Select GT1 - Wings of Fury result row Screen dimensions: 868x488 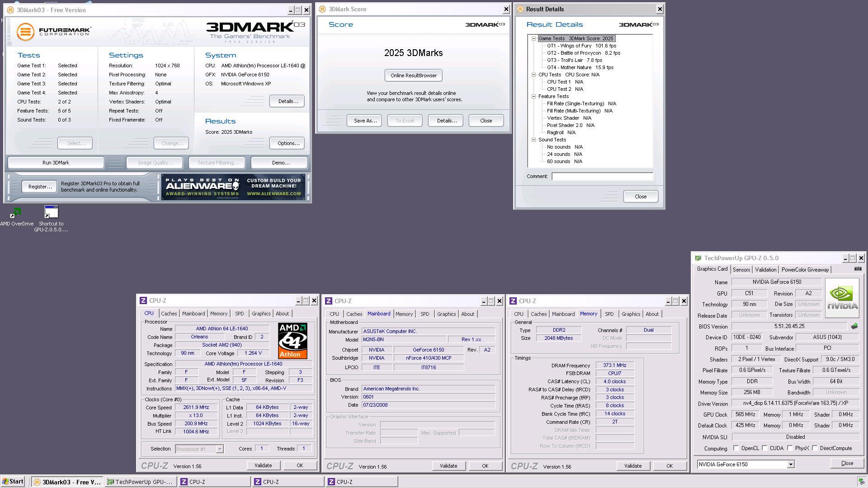click(581, 46)
